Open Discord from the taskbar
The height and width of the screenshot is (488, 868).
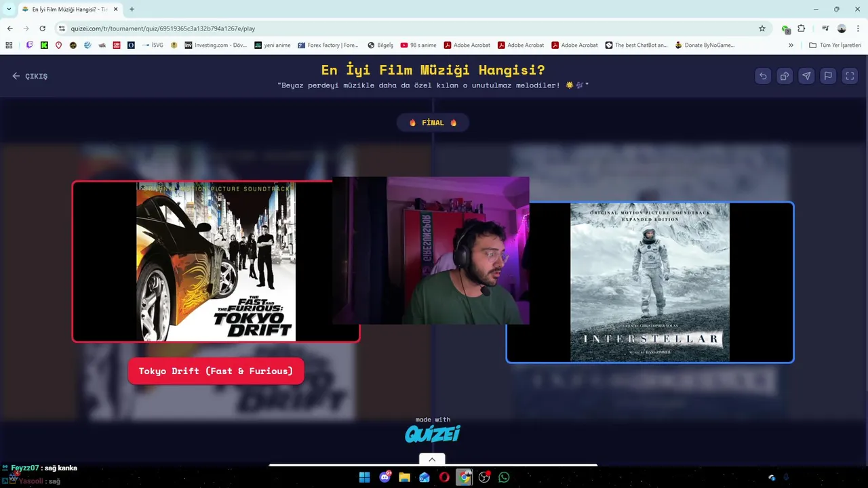[x=385, y=477]
